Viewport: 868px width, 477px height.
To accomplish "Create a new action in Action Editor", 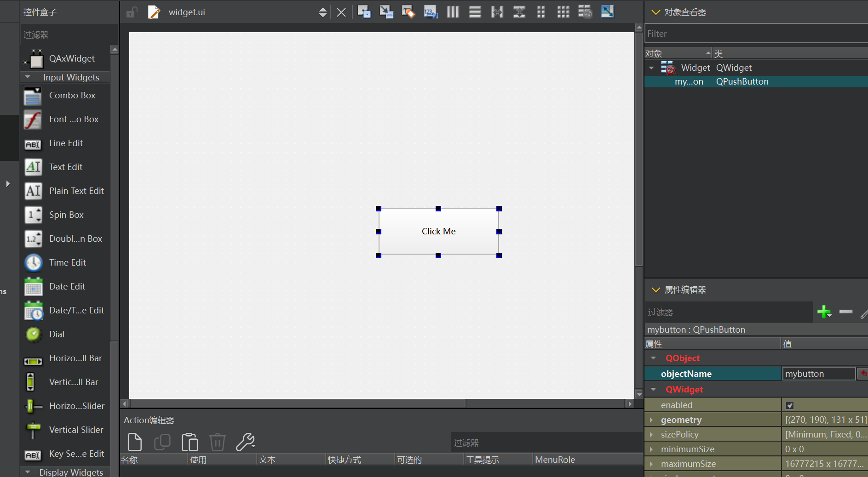I will [134, 442].
